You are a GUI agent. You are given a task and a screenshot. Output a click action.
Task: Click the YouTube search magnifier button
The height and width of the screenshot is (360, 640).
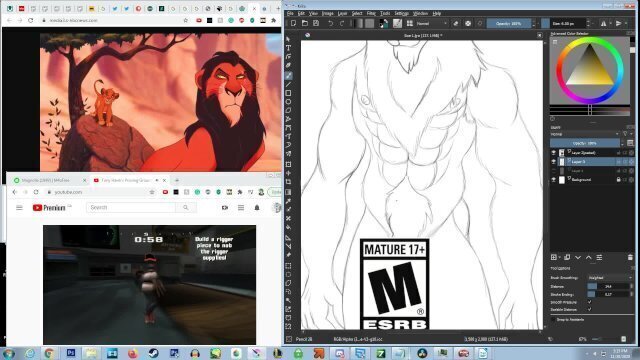[186, 208]
